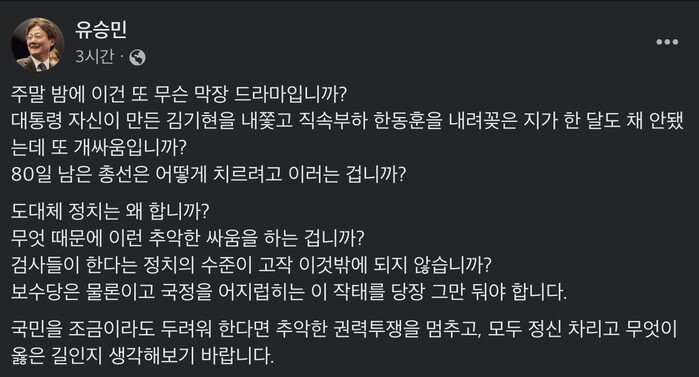Click the globe public-audience icon
Image resolution: width=699 pixels, height=377 pixels.
point(137,57)
